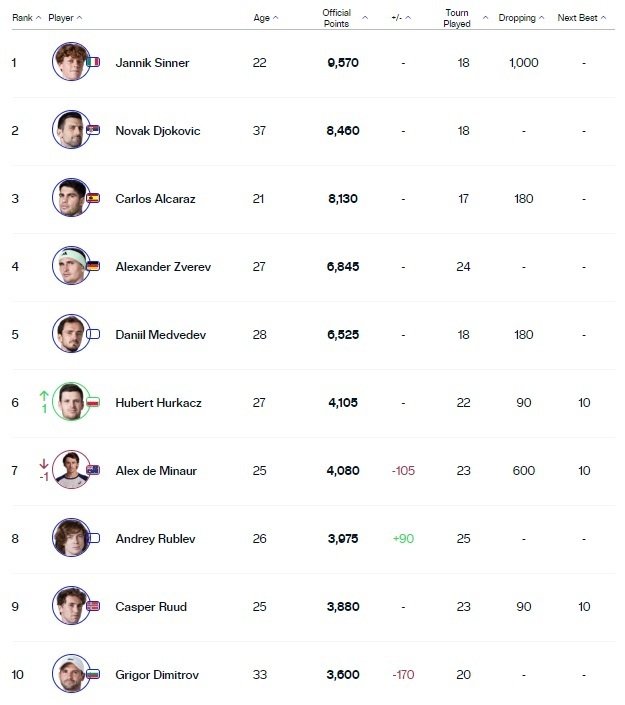The height and width of the screenshot is (705, 625).
Task: Click Jannik Sinner's Italian flag icon
Action: pos(94,62)
